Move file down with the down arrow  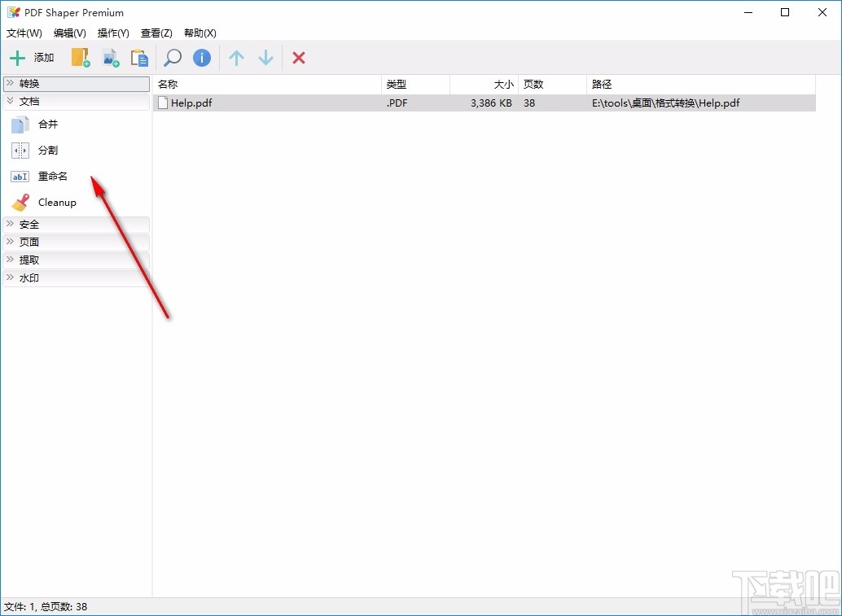click(x=265, y=58)
